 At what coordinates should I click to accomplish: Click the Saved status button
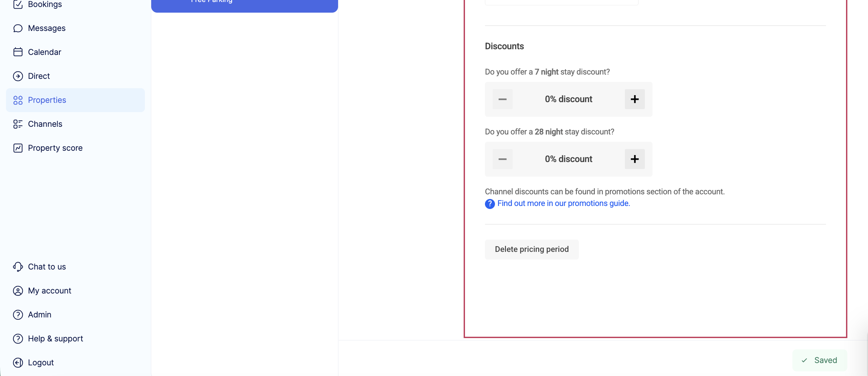819,360
